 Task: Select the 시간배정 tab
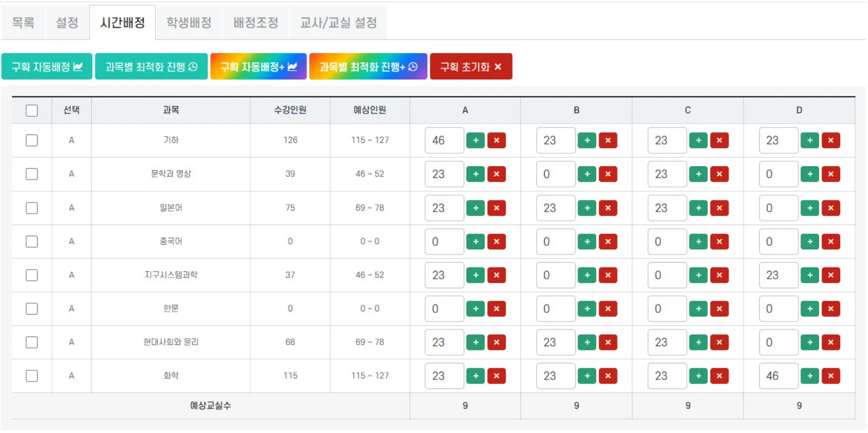pyautogui.click(x=122, y=23)
